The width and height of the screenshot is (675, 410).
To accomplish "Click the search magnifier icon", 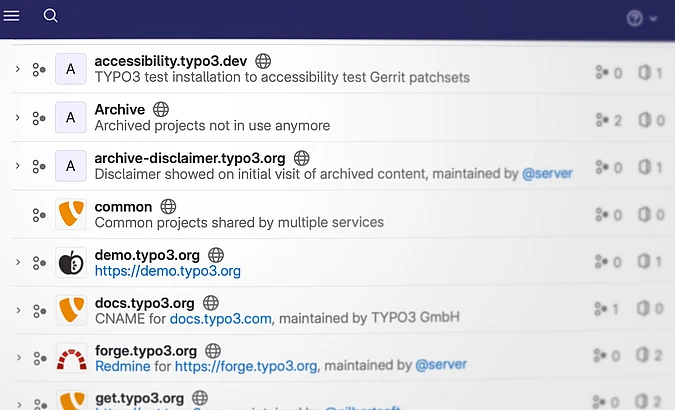I will point(51,16).
